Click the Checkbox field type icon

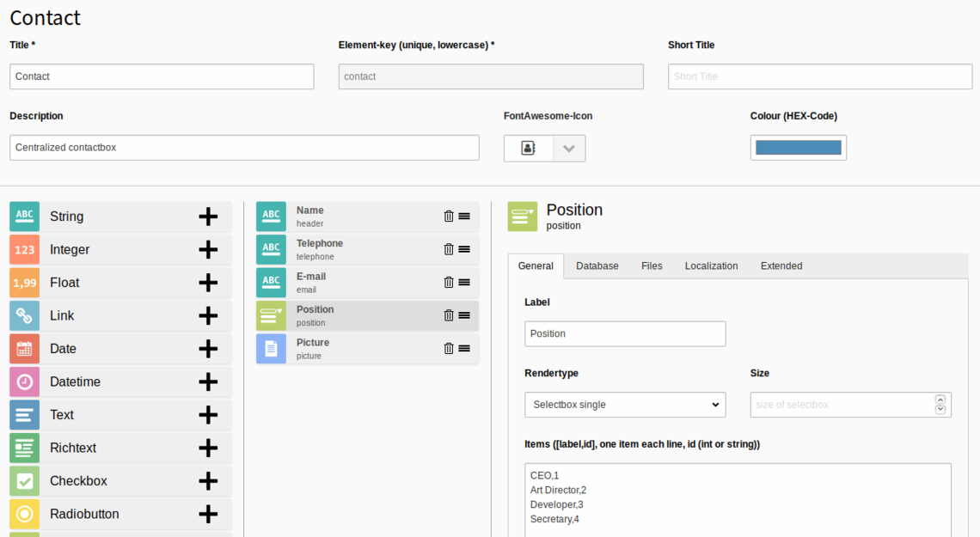pyautogui.click(x=24, y=480)
